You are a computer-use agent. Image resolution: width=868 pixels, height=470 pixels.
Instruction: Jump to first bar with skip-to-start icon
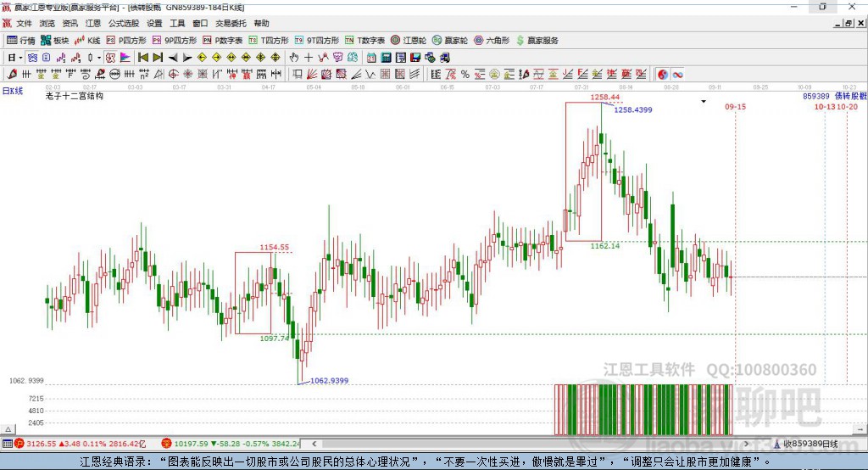coord(142,57)
